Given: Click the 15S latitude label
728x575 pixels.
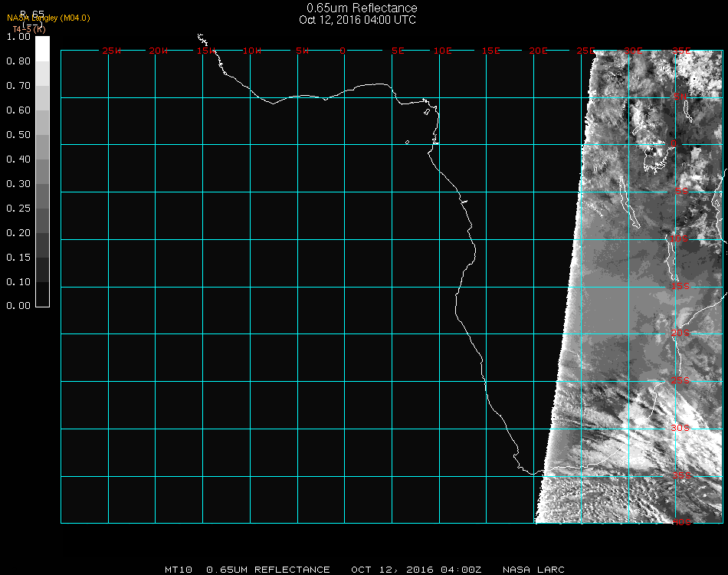Looking at the screenshot, I should (680, 287).
